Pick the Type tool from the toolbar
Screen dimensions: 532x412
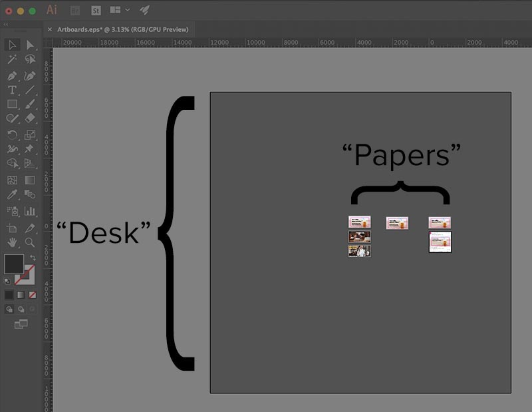point(13,89)
